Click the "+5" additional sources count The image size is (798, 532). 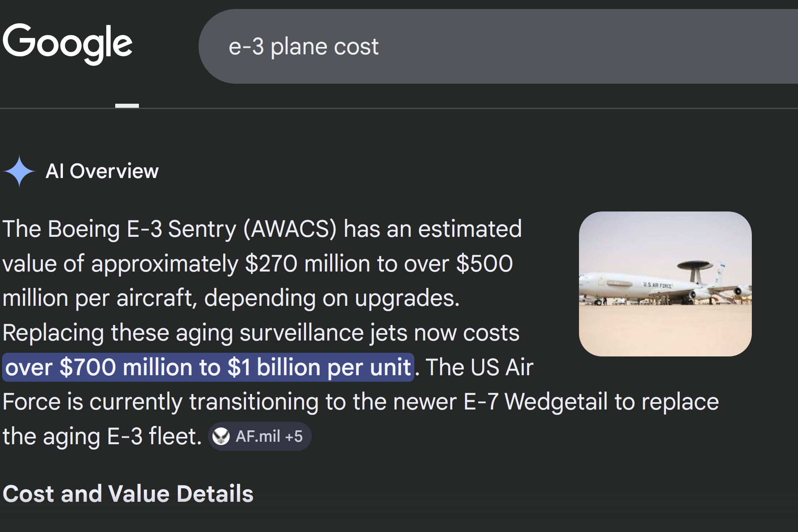click(x=294, y=436)
